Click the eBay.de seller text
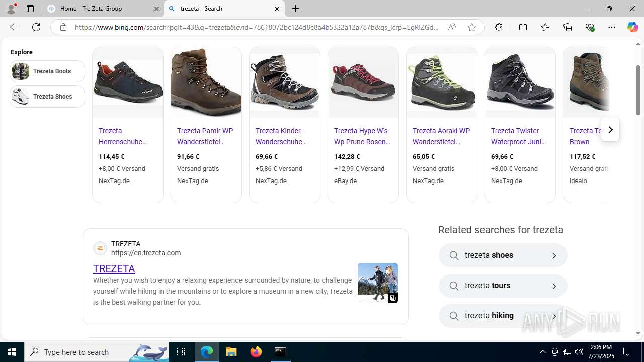 point(345,181)
